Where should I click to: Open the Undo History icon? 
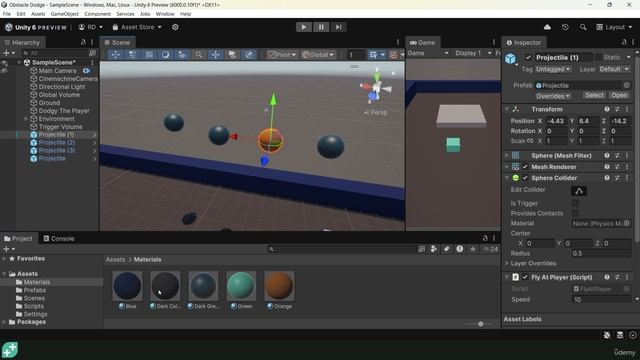tap(565, 27)
